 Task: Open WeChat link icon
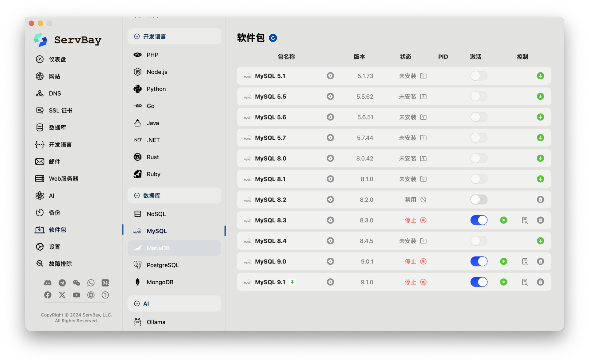tap(76, 283)
